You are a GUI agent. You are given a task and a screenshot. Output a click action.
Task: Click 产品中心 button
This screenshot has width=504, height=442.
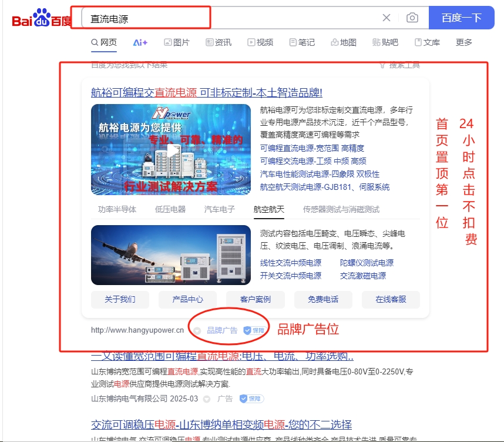click(x=188, y=300)
